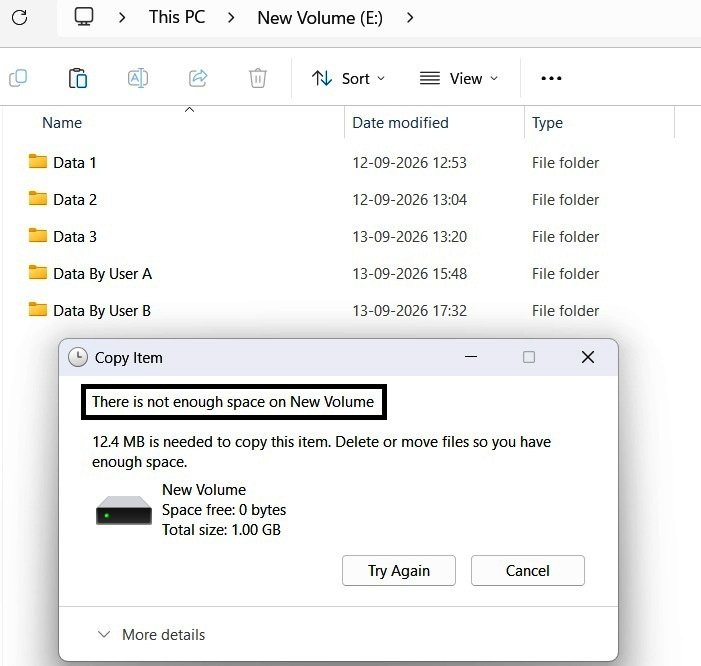Viewport: 701px width, 666px height.
Task: Click File folder type in Data 1 row
Action: tap(566, 163)
